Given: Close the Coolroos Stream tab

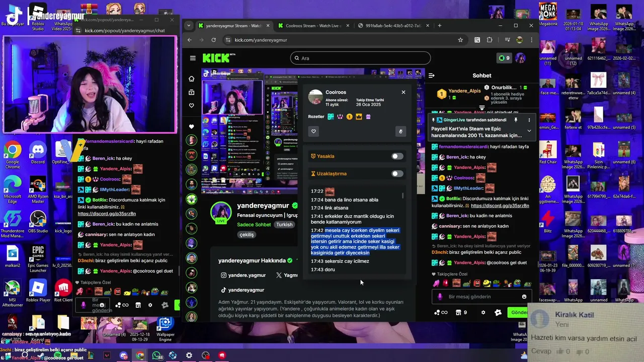Looking at the screenshot, I should tap(347, 26).
